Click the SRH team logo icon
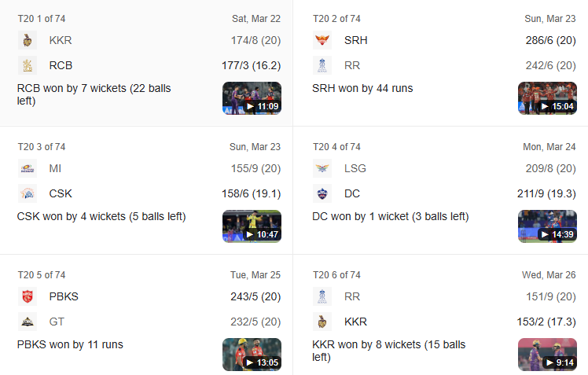This screenshot has width=588, height=375. (x=322, y=40)
